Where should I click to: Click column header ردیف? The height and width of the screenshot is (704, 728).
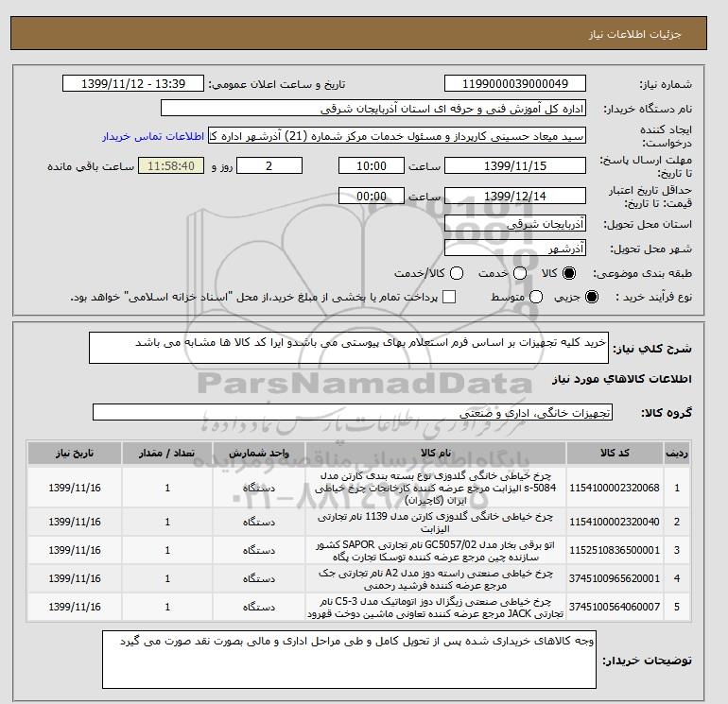click(677, 453)
